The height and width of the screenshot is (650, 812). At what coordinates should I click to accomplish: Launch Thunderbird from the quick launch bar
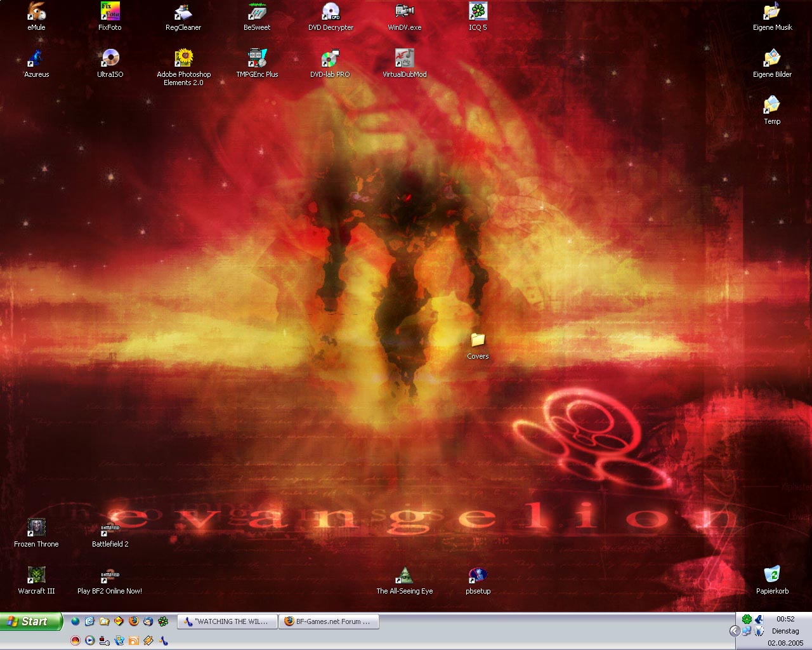click(148, 621)
